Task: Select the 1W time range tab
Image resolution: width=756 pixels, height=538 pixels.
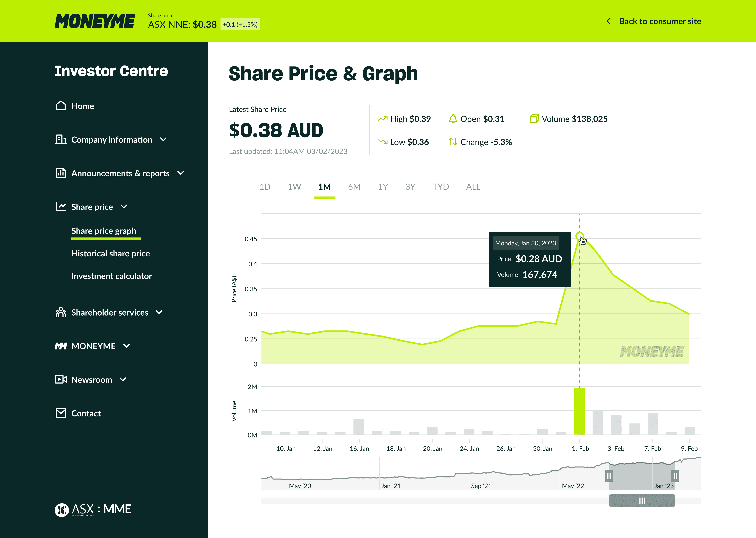Action: tap(294, 187)
